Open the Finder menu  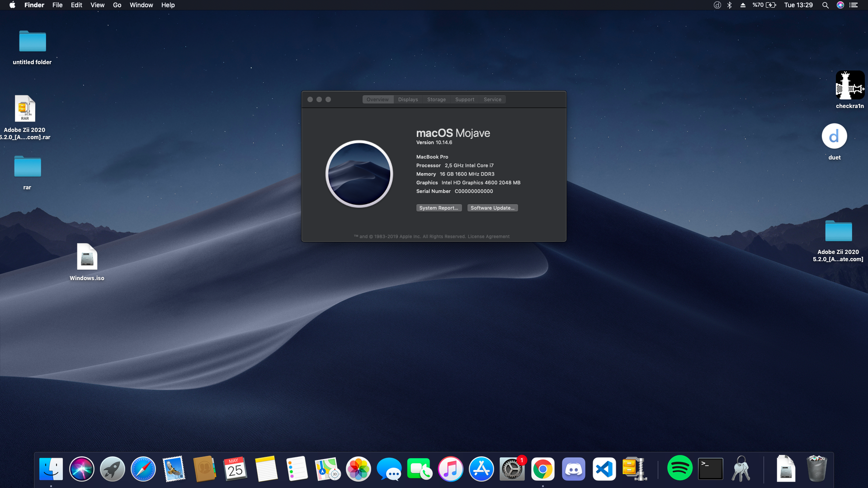34,5
